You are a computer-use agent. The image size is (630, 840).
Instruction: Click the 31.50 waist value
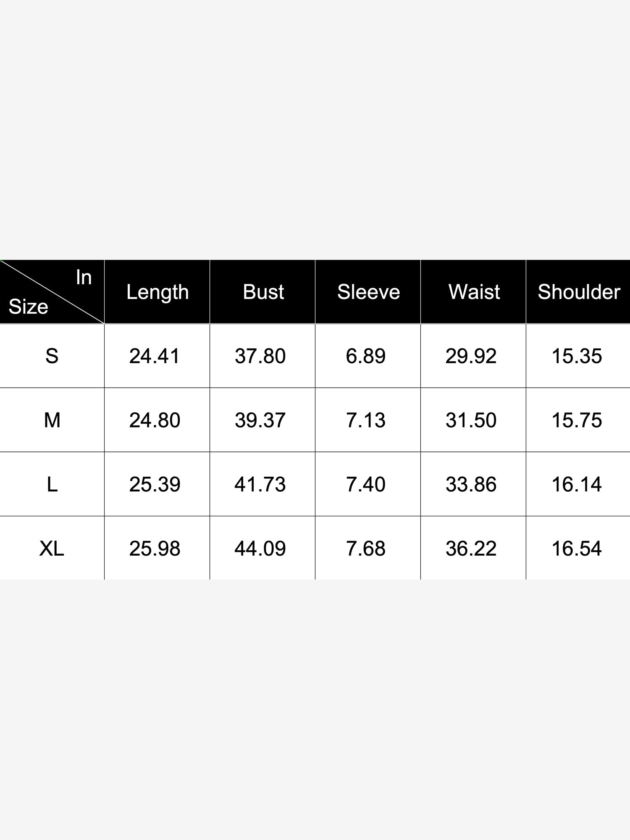[x=471, y=420]
